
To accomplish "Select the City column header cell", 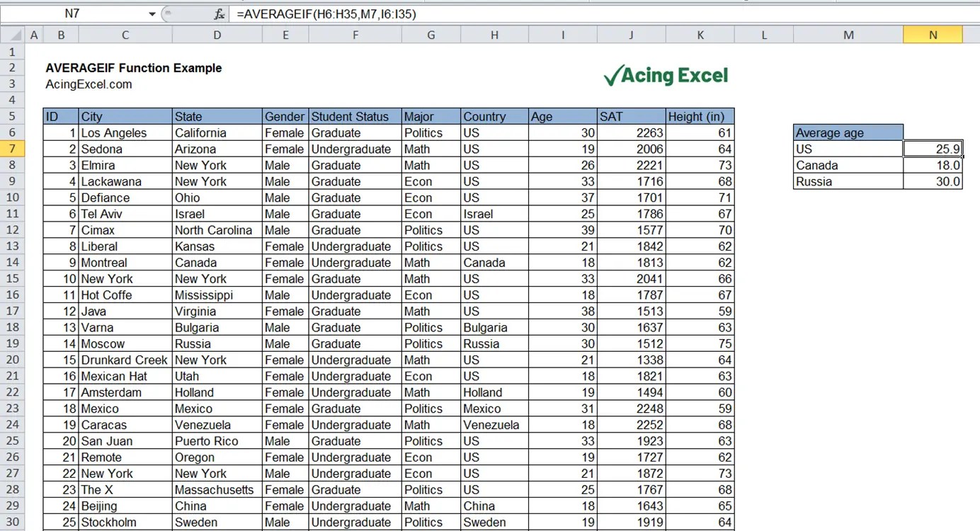I will pyautogui.click(x=125, y=116).
